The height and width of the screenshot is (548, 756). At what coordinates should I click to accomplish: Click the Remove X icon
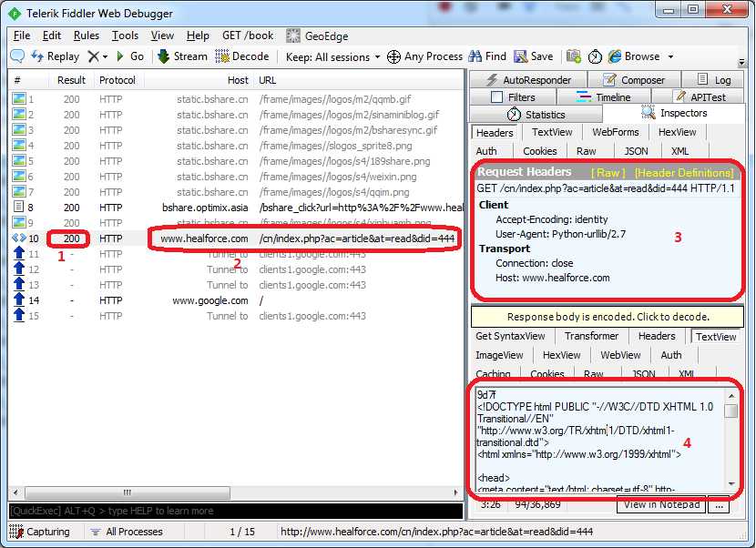click(94, 56)
